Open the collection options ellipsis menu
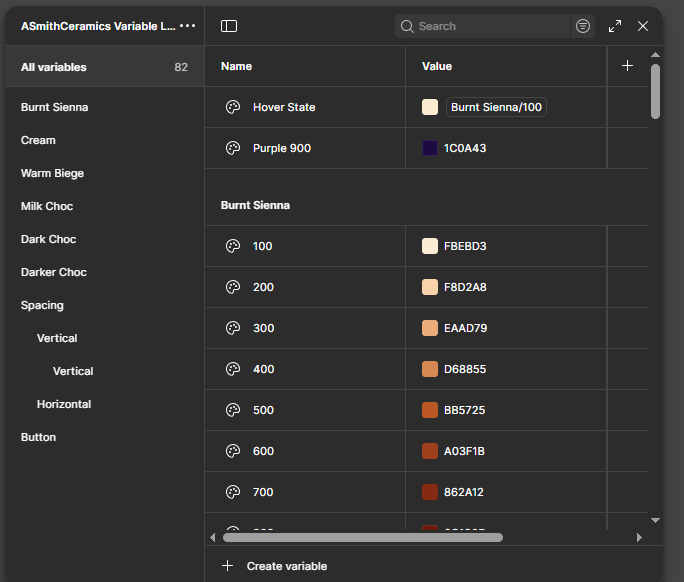Viewport: 684px width, 582px height. pos(188,26)
